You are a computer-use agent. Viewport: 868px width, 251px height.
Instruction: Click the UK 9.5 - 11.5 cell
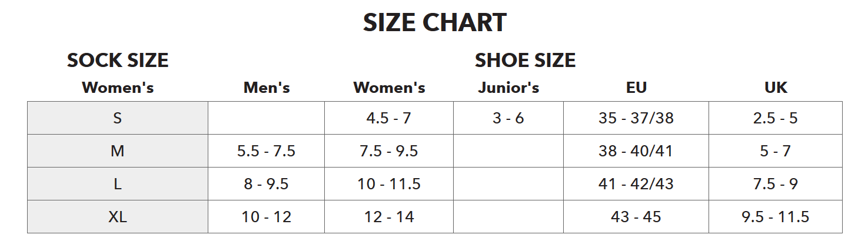pyautogui.click(x=776, y=217)
